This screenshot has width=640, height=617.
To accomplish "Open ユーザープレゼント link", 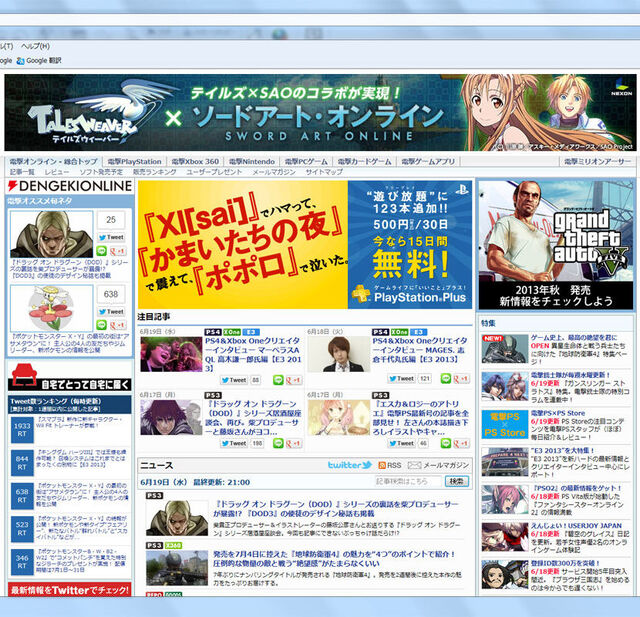I will point(214,172).
